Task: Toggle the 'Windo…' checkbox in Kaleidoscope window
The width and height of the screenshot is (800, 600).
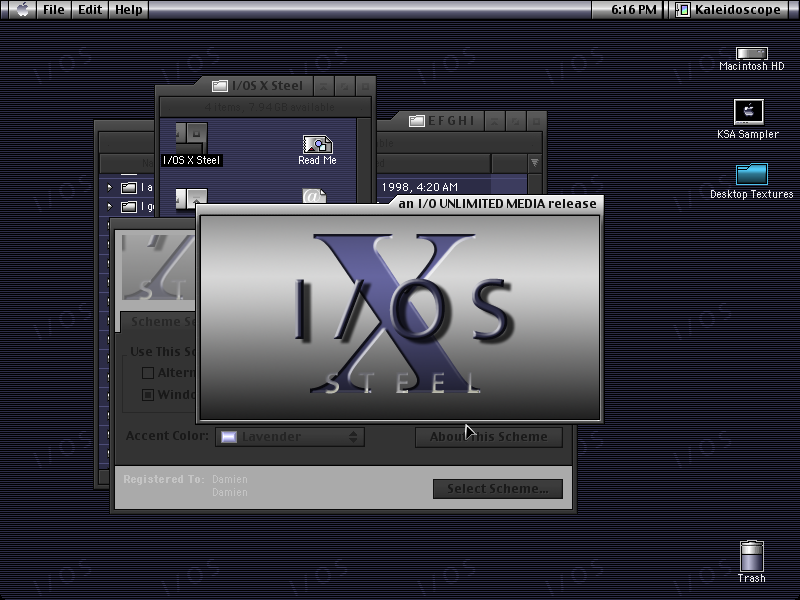Action: click(148, 395)
